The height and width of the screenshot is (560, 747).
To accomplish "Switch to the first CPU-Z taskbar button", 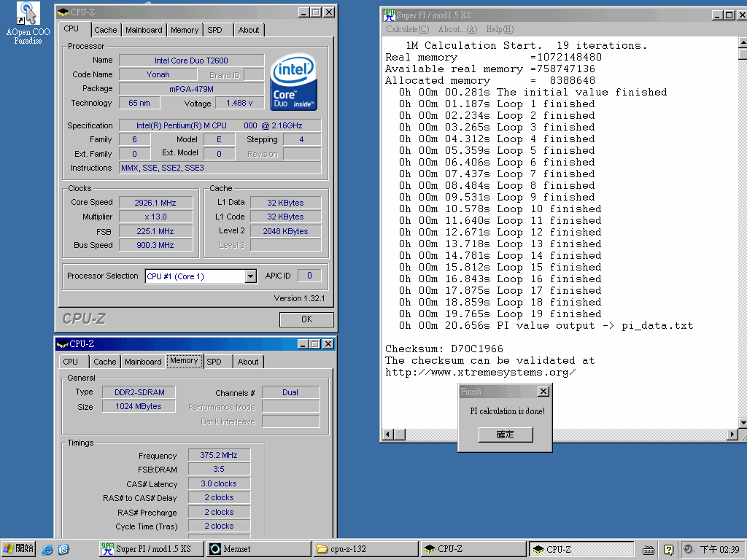I will click(473, 549).
